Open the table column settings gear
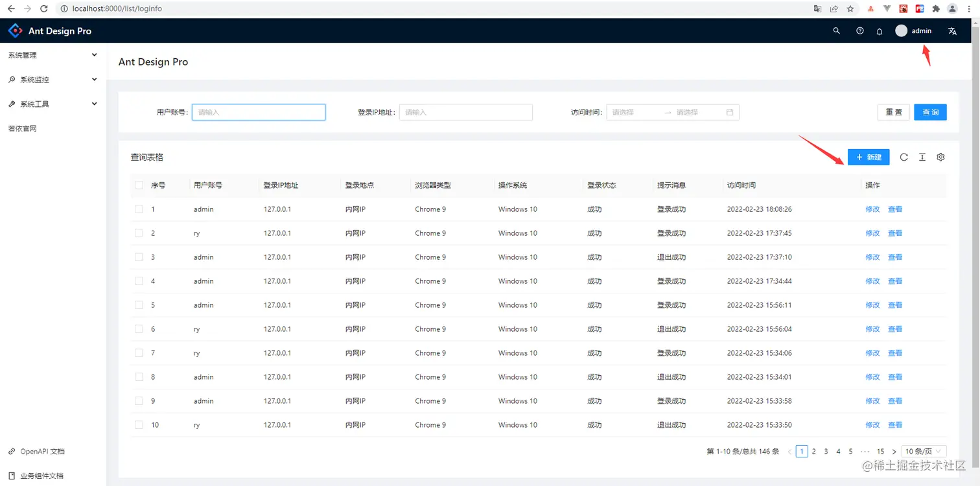Image resolution: width=980 pixels, height=486 pixels. [940, 157]
